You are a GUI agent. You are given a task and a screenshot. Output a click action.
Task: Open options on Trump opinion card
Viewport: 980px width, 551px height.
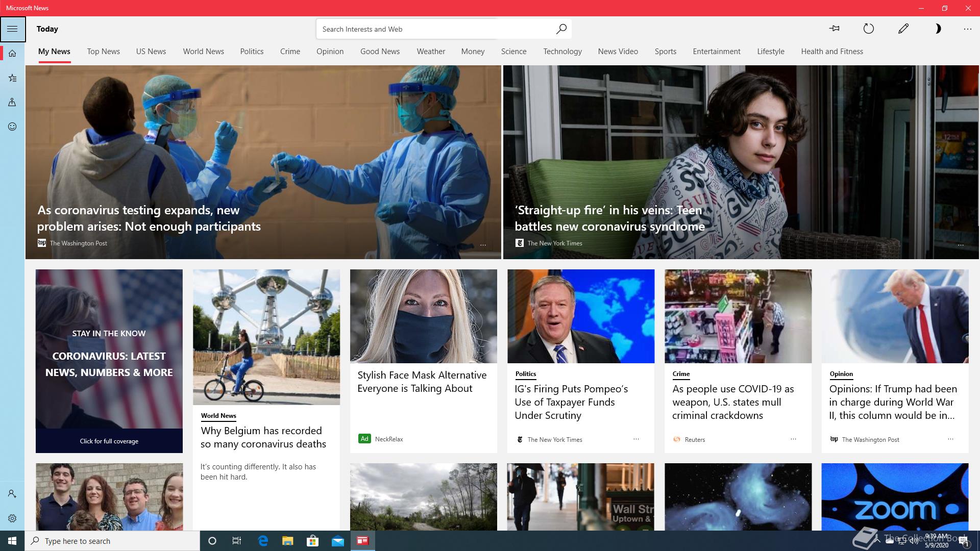tap(950, 439)
